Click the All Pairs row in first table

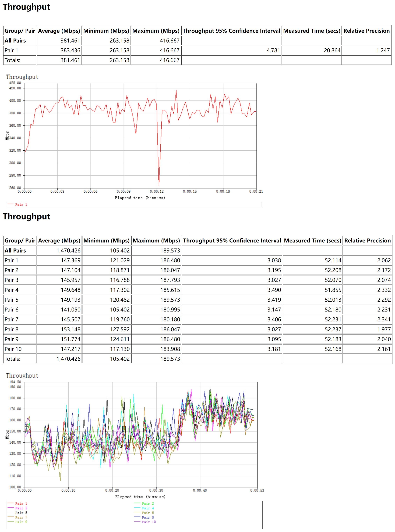tap(15, 41)
